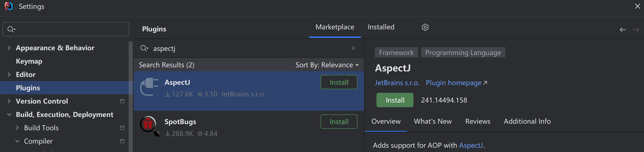644x152 pixels.
Task: Click the SpotBugs bug logo icon
Action: pyautogui.click(x=149, y=126)
